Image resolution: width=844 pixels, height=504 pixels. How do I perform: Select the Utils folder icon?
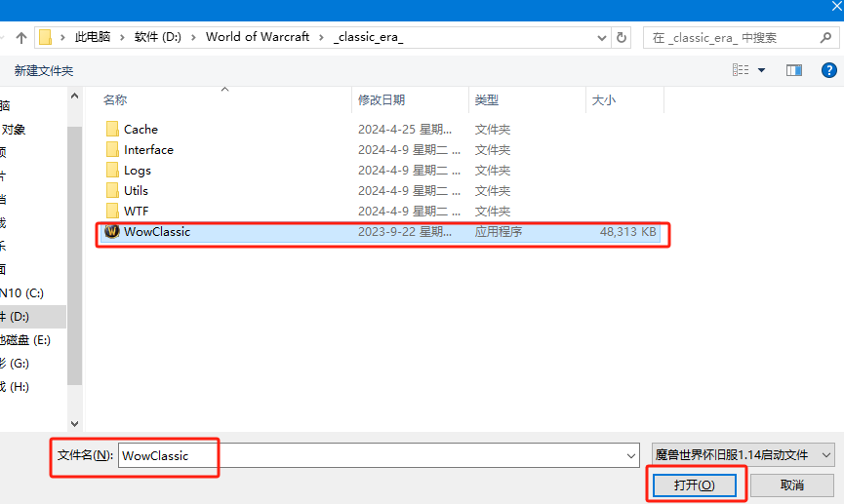[112, 190]
